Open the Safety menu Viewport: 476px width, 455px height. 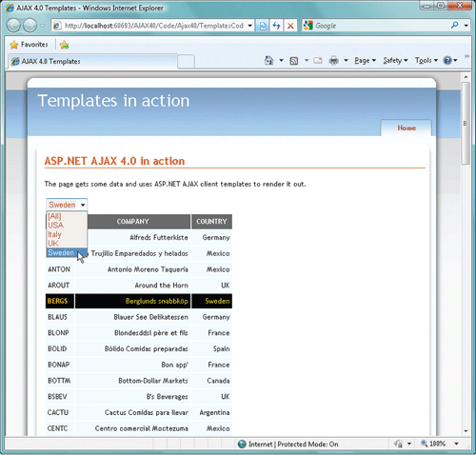pos(395,60)
